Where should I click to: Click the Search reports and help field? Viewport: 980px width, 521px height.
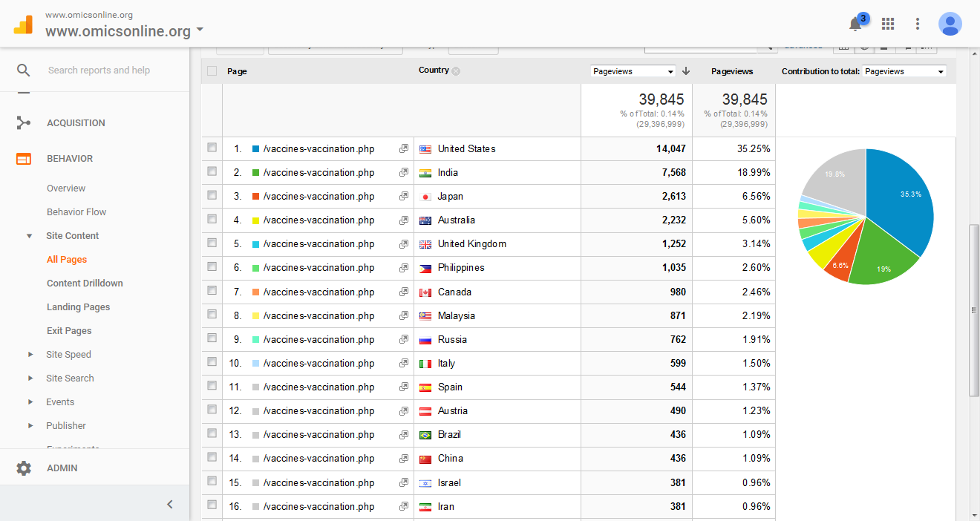[99, 71]
